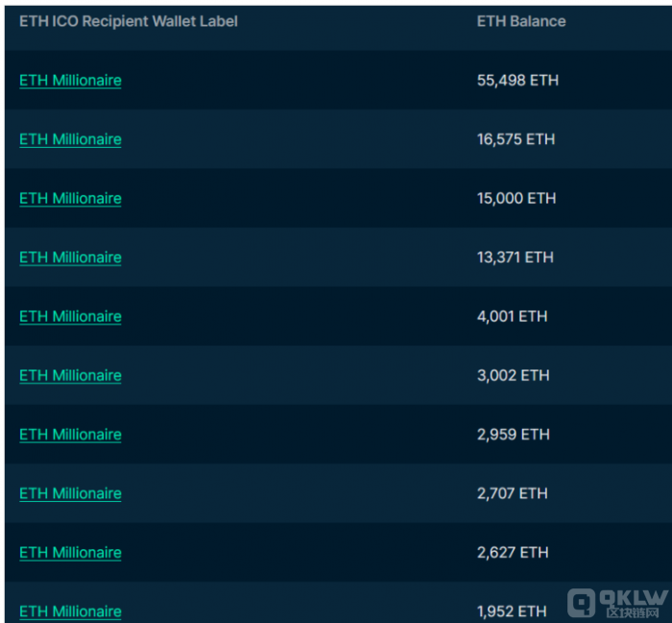Select the 55,498 ETH balance value
The width and height of the screenshot is (672, 623).
point(517,80)
